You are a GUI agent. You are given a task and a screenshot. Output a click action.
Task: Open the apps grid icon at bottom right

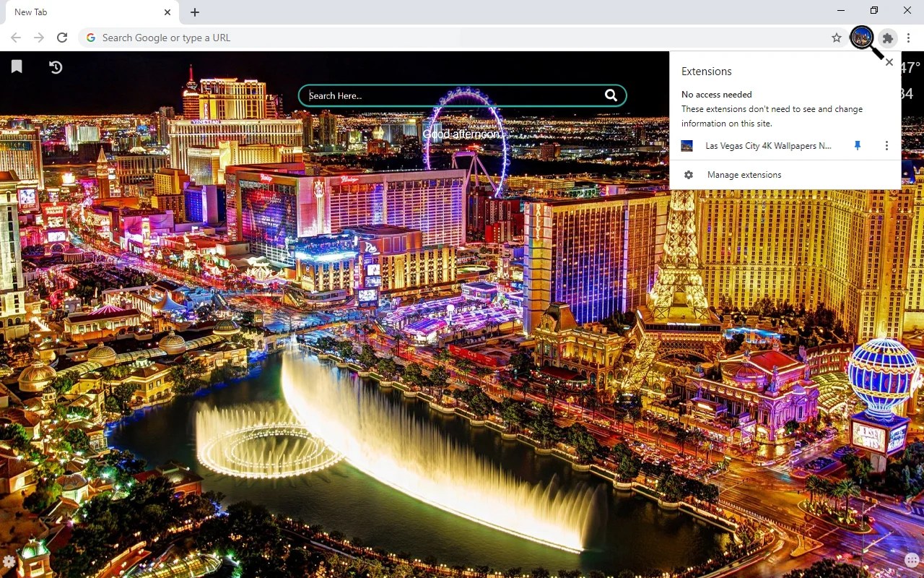pyautogui.click(x=911, y=560)
